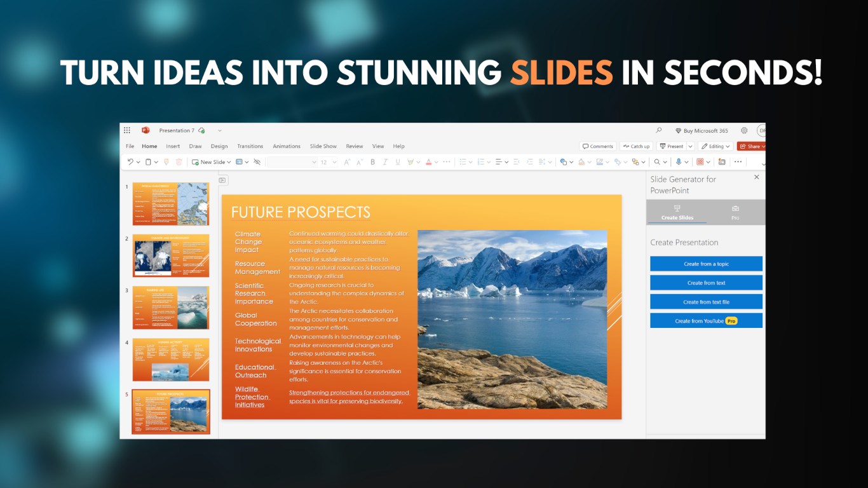This screenshot has width=868, height=488.
Task: Click the Search magnifier in the title bar
Action: coord(659,130)
